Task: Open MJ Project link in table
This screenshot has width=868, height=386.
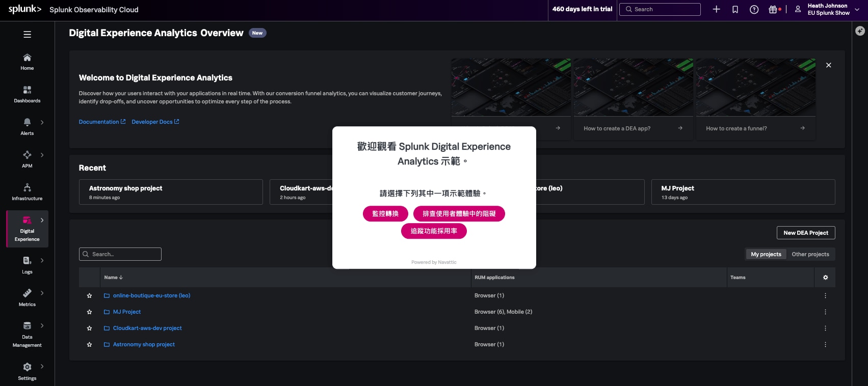Action: coord(127,312)
